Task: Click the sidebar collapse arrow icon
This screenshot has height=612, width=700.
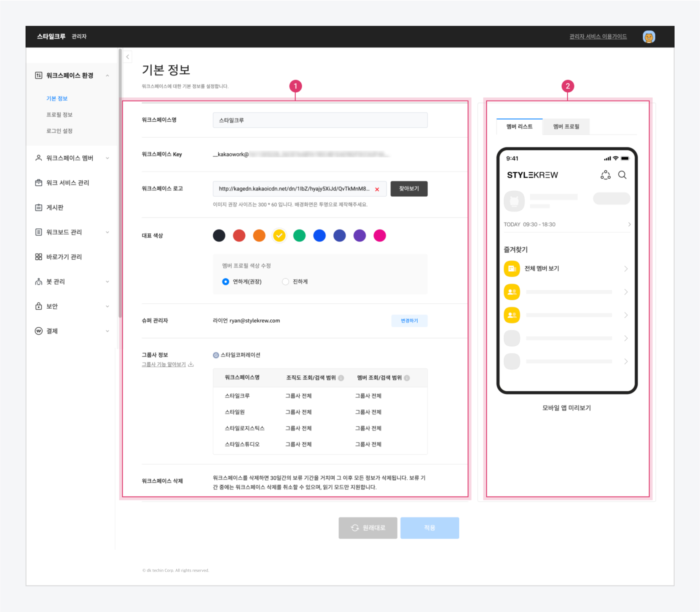Action: [x=128, y=56]
